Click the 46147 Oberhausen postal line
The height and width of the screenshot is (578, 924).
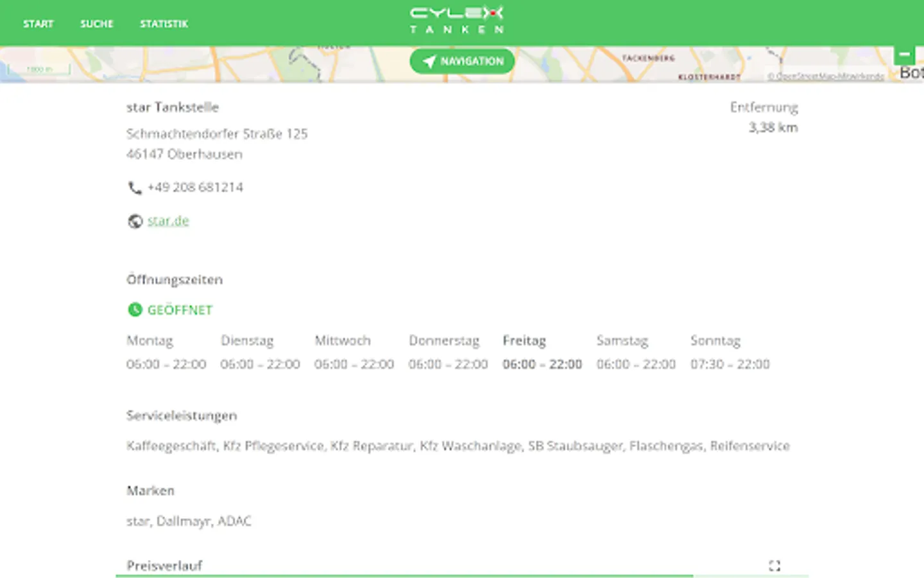(x=184, y=154)
